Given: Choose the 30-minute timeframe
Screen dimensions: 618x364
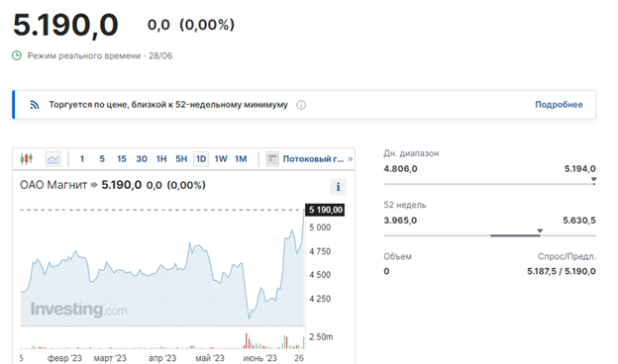Looking at the screenshot, I should (x=142, y=159).
